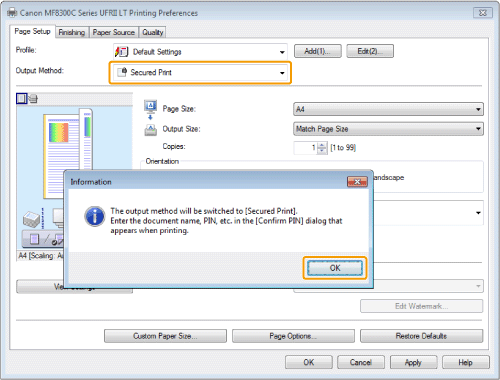Click the Edit Watermark... button
The image size is (500, 380).
421,306
